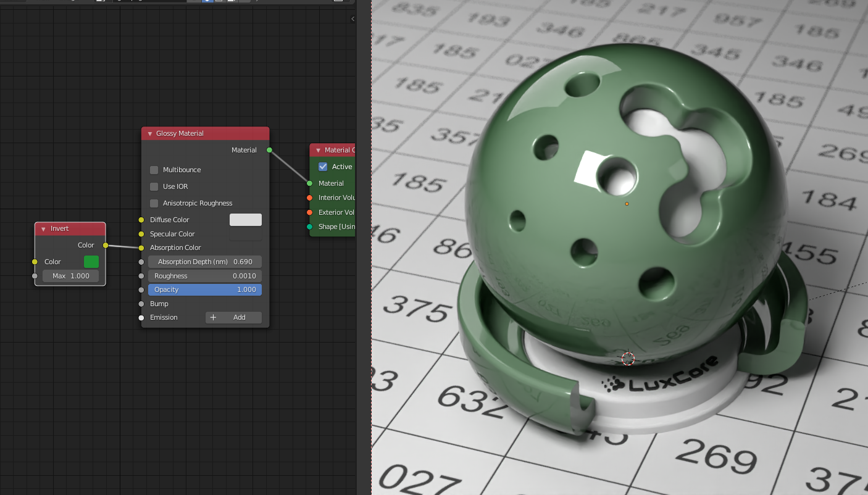Click the Emission input socket

(x=141, y=318)
